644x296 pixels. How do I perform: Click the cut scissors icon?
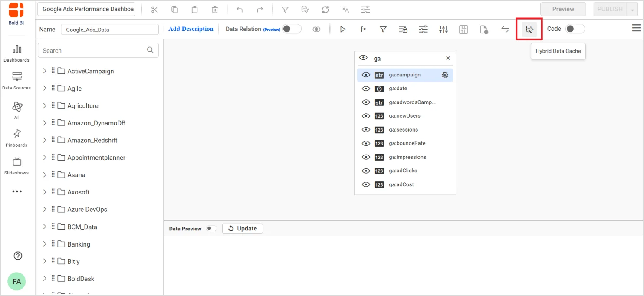click(154, 9)
